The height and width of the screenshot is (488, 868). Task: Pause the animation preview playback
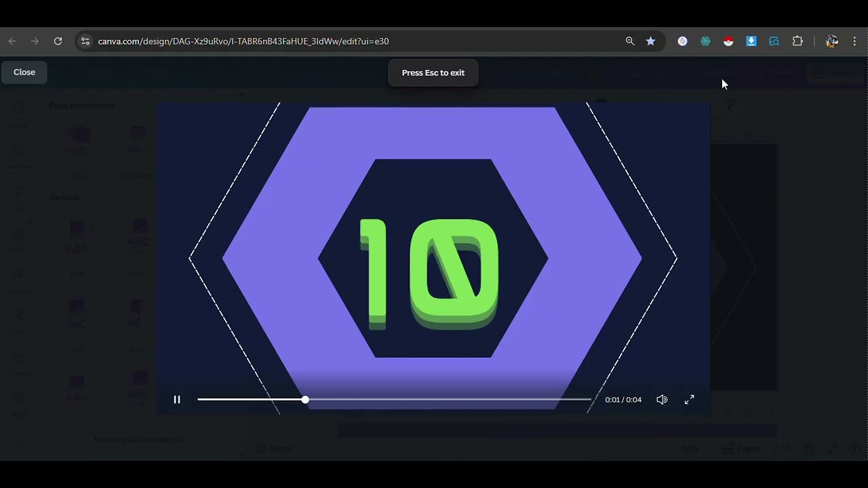(177, 400)
